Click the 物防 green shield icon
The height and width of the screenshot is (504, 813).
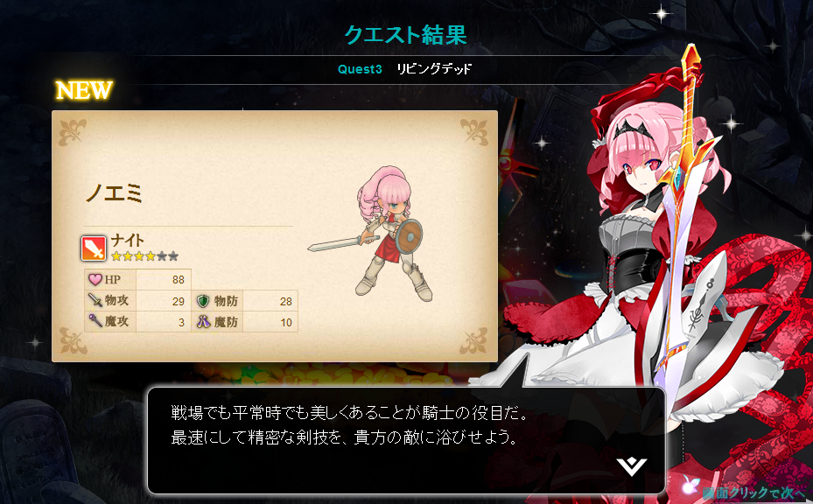203,301
